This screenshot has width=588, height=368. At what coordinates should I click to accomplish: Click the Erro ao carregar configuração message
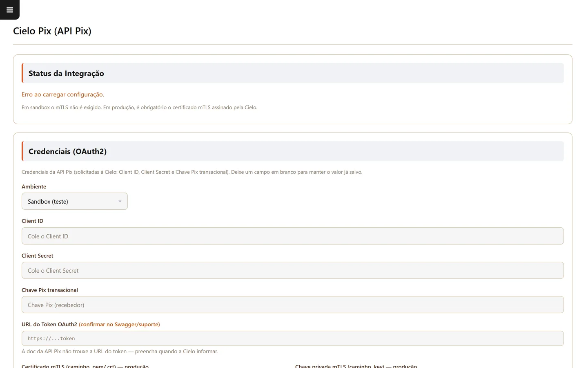click(63, 94)
